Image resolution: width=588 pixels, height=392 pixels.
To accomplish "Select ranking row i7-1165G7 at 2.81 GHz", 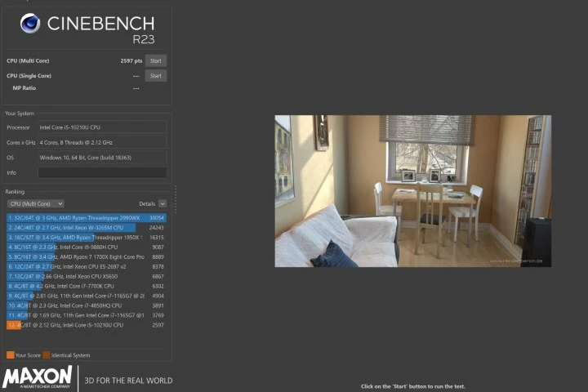I will pyautogui.click(x=87, y=296).
